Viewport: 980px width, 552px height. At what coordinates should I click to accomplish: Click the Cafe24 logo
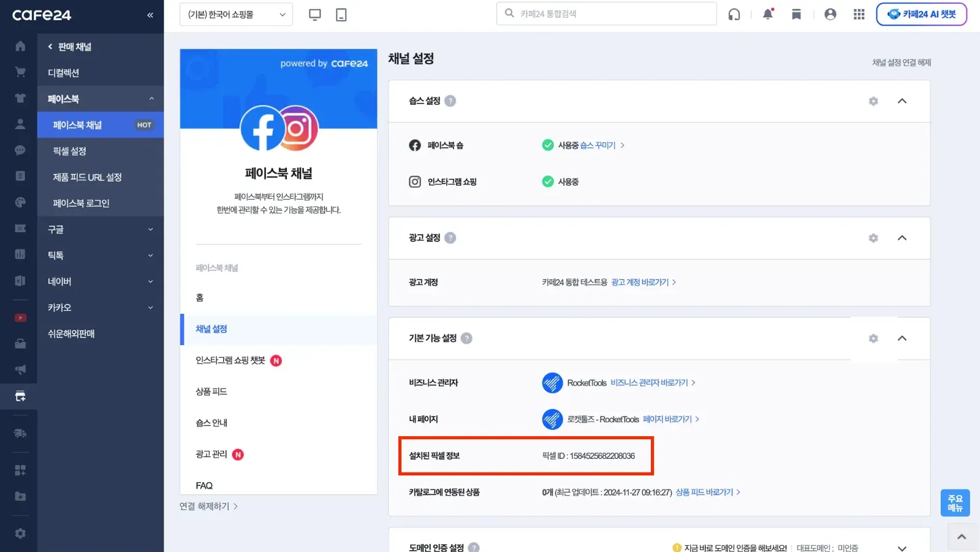click(x=42, y=15)
